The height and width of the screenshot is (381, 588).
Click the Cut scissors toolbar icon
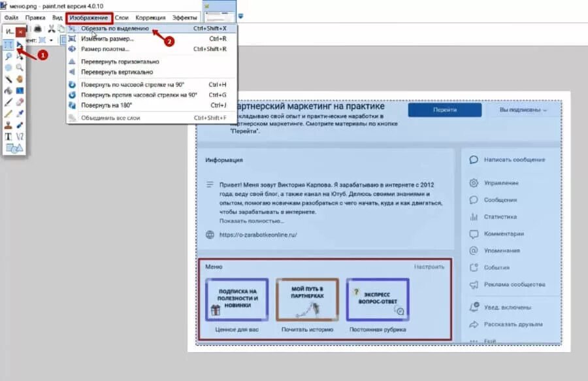click(x=52, y=29)
